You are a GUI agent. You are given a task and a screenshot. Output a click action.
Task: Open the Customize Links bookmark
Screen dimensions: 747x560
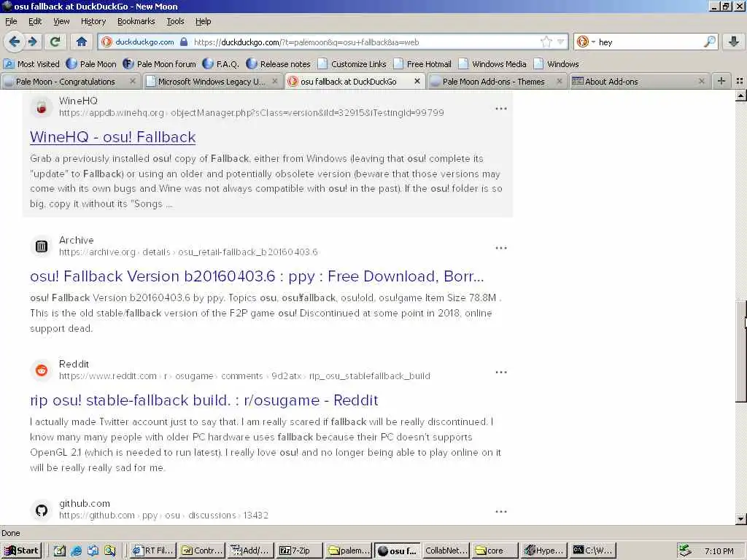[352, 64]
